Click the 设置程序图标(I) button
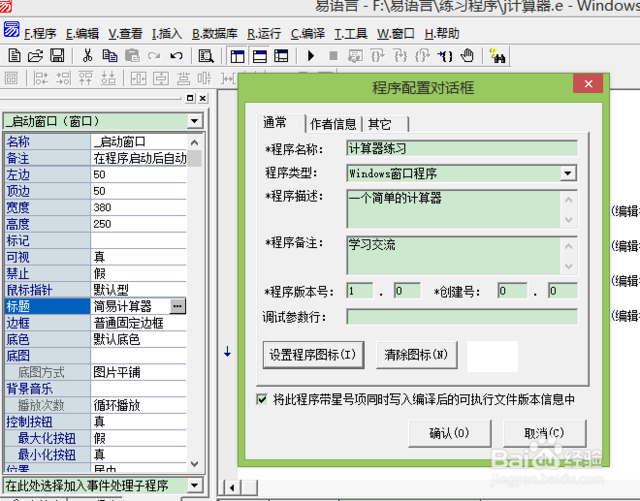640x501 pixels. pyautogui.click(x=313, y=354)
